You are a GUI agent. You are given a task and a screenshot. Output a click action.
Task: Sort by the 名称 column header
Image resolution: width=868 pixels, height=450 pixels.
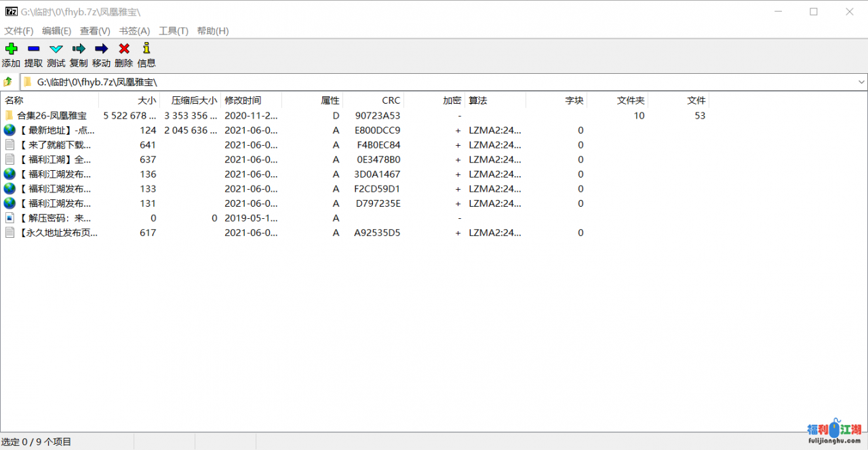coord(14,100)
